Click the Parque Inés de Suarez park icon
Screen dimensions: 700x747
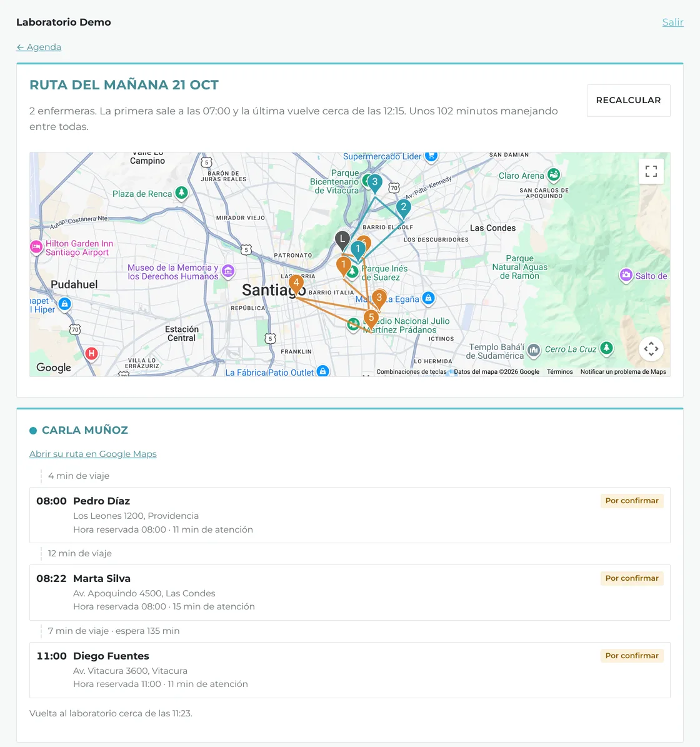[352, 272]
